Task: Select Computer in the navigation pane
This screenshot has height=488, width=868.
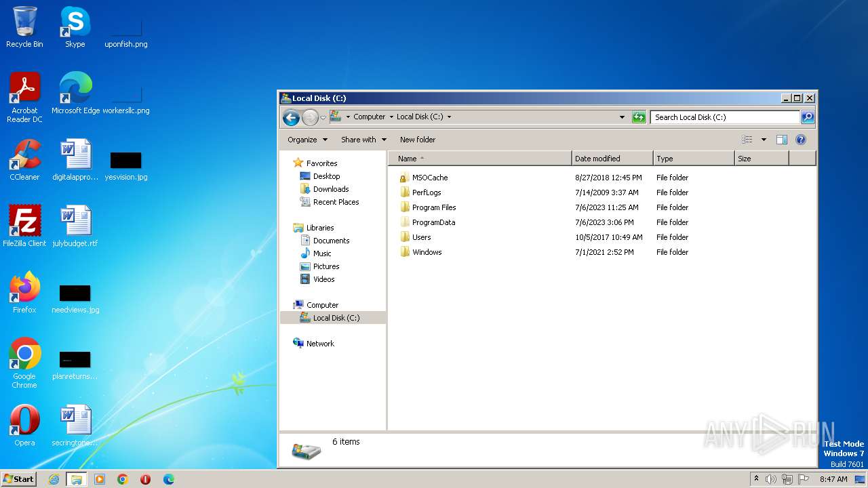Action: tap(322, 305)
